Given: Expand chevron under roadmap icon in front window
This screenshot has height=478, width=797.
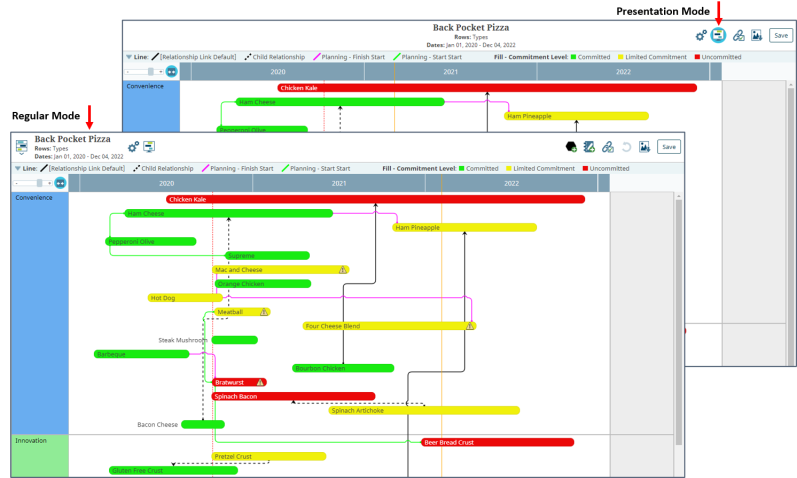Looking at the screenshot, I should click(21, 154).
